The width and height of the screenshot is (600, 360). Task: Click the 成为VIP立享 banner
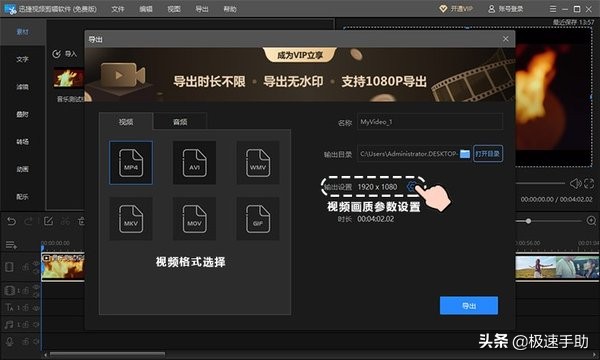coord(300,55)
